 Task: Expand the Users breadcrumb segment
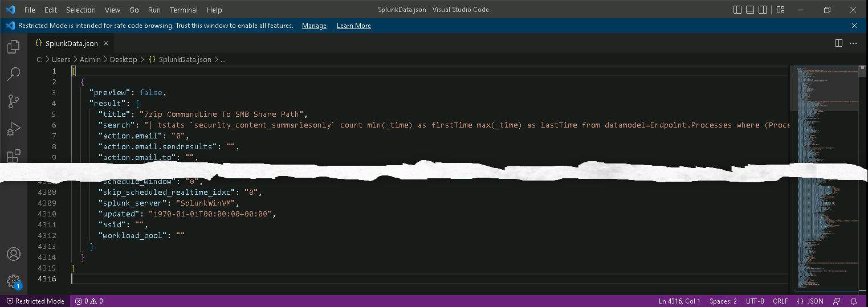[x=61, y=59]
